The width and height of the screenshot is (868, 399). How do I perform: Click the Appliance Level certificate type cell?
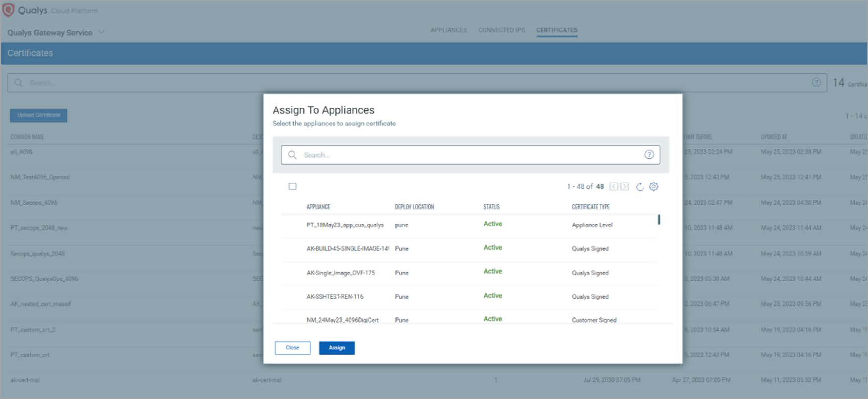592,225
